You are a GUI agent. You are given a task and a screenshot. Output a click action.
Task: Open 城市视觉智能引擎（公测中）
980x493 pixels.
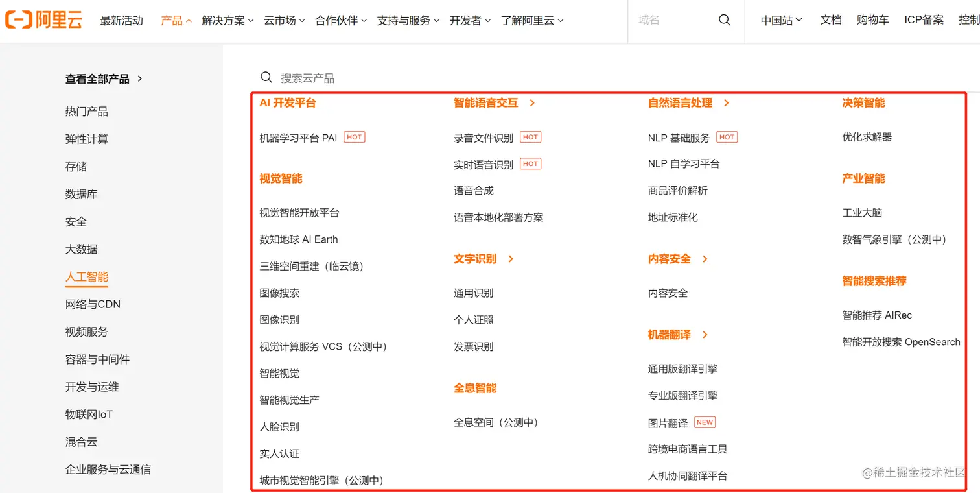tap(322, 481)
